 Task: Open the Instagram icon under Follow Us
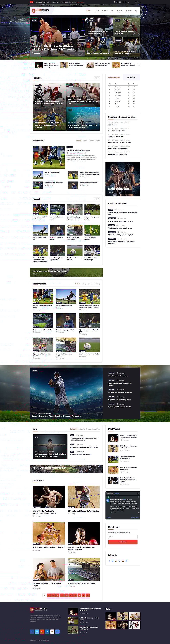[x=126, y=561]
